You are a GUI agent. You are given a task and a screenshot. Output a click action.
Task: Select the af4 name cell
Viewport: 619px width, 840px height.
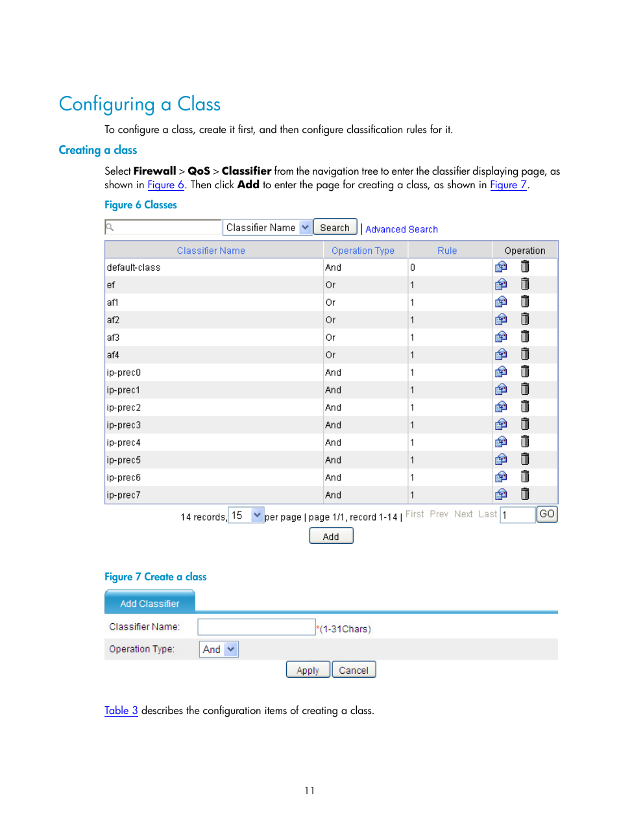click(x=214, y=355)
